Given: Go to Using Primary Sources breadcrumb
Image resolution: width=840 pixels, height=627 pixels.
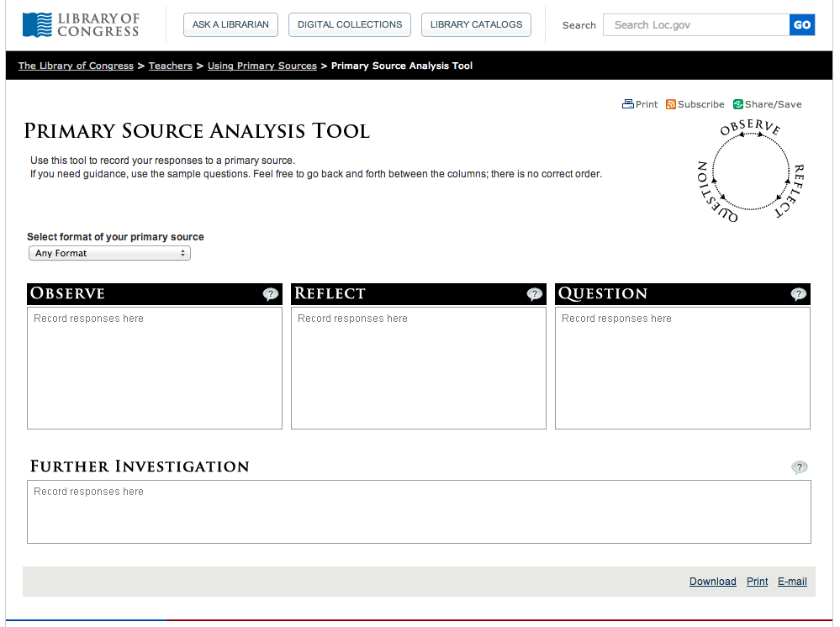Looking at the screenshot, I should [262, 66].
